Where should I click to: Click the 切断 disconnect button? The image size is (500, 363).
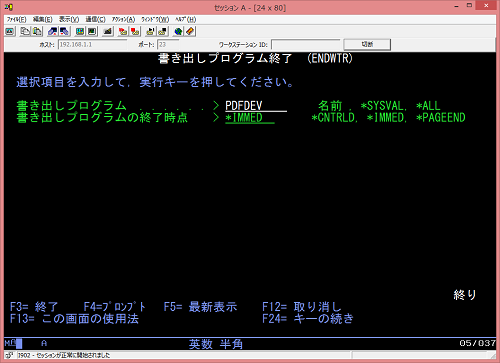[367, 44]
